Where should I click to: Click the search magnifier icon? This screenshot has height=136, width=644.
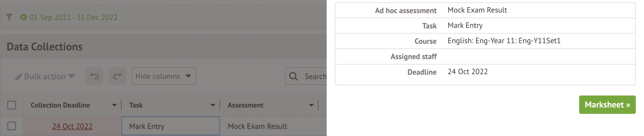click(293, 76)
